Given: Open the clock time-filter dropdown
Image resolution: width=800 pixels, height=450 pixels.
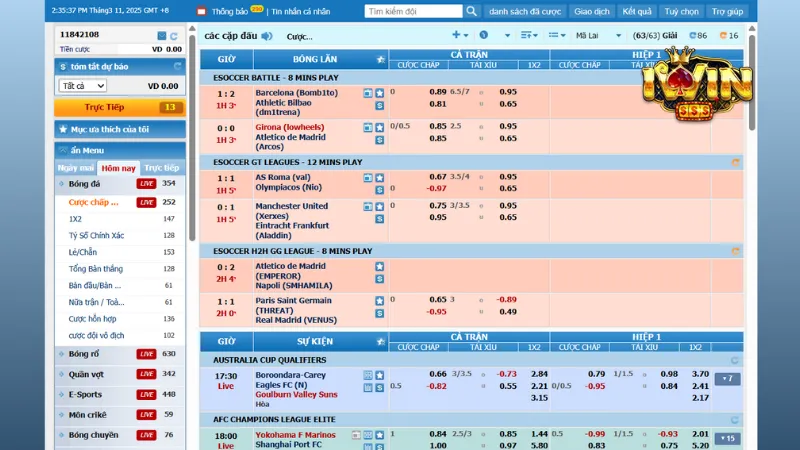Looking at the screenshot, I should [x=494, y=35].
